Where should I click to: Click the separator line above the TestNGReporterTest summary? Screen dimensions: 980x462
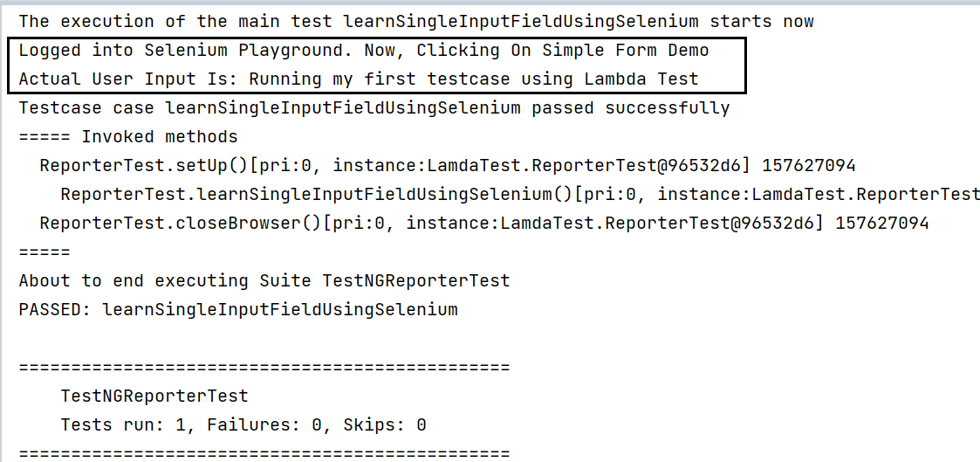click(264, 367)
